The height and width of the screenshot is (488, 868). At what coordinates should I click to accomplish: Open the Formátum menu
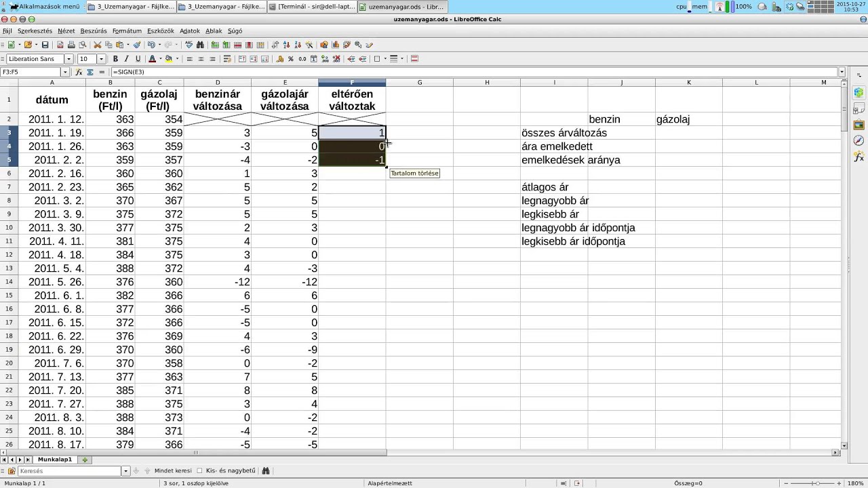[127, 31]
